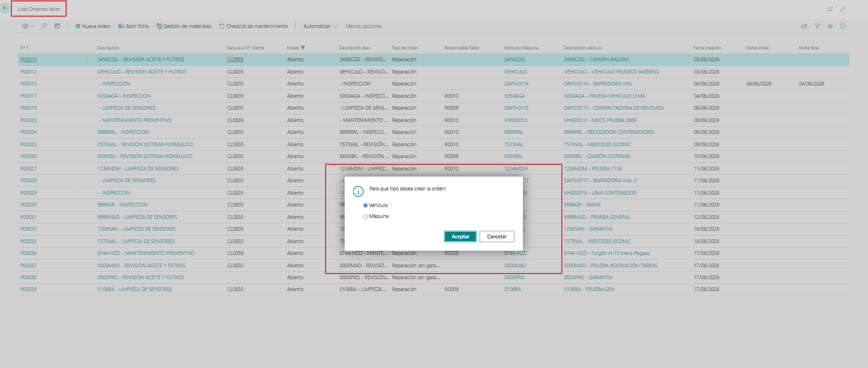Click Nueva orden in the toolbar

[93, 26]
